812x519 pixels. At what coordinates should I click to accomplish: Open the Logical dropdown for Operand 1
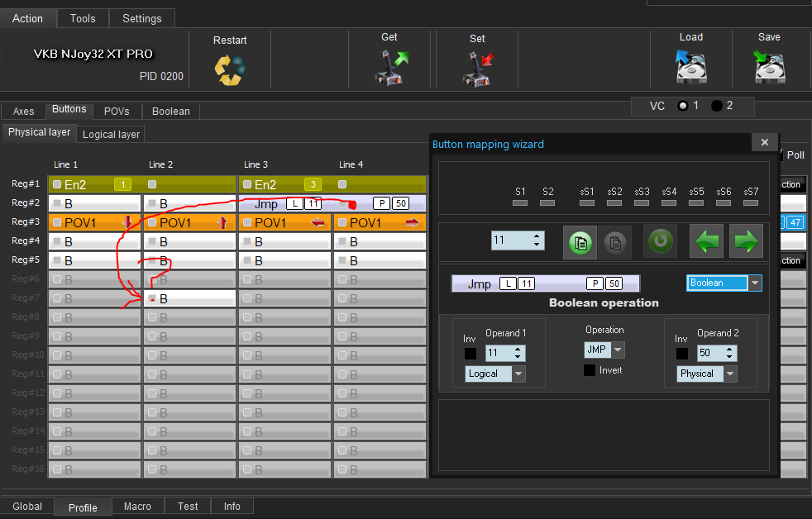tap(519, 374)
